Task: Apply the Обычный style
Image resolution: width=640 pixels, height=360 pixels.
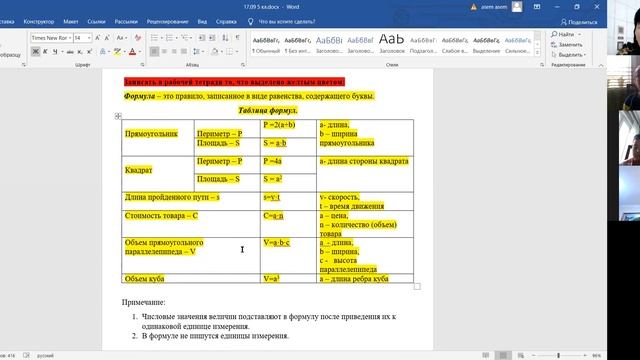Action: click(x=266, y=44)
